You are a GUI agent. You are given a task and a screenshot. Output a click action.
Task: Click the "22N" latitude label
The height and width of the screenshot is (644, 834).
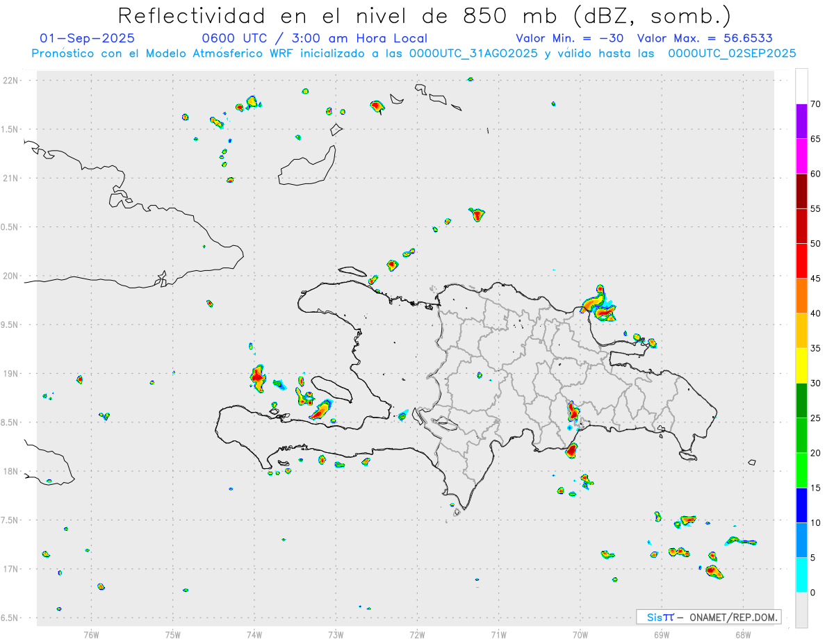coord(11,81)
